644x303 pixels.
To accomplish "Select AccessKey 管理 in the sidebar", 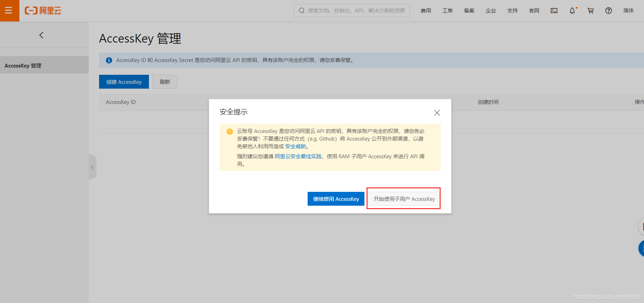I will point(44,65).
